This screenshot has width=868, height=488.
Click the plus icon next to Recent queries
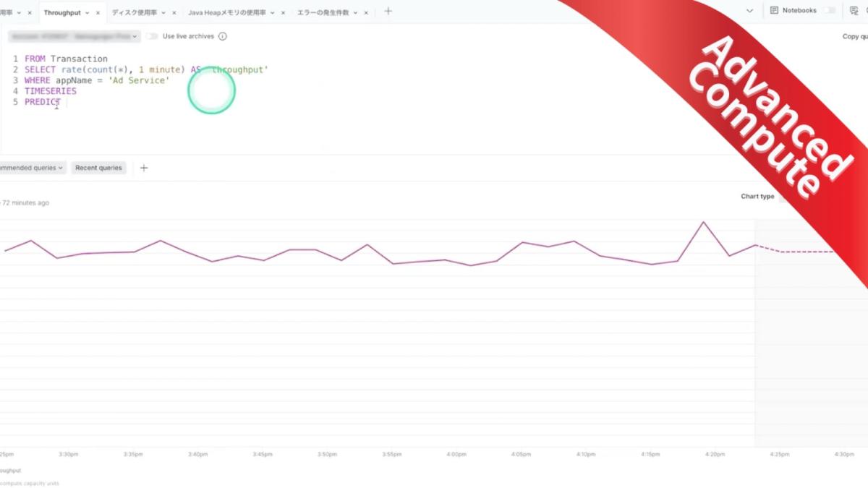tap(143, 168)
